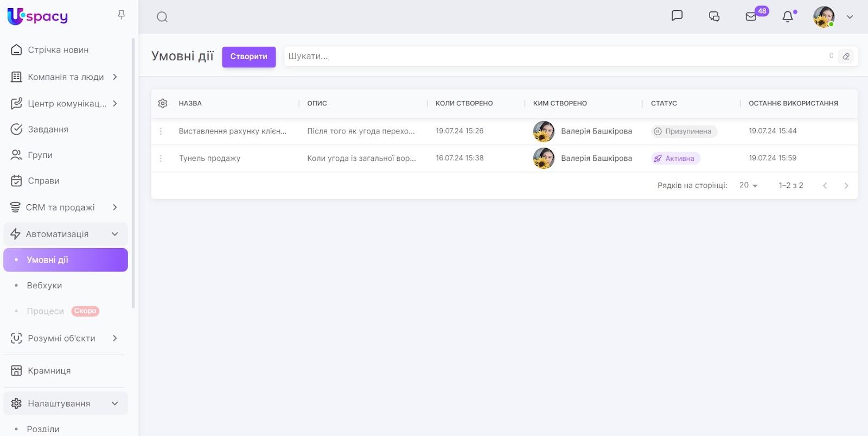Viewport: 868px width, 436px height.
Task: Open table column settings gear
Action: pos(163,103)
